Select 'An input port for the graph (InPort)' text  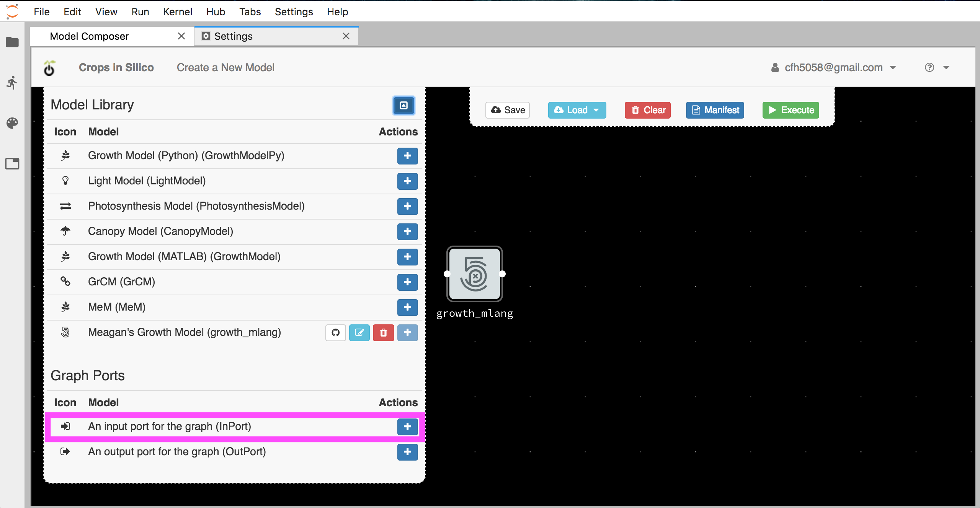tap(170, 427)
